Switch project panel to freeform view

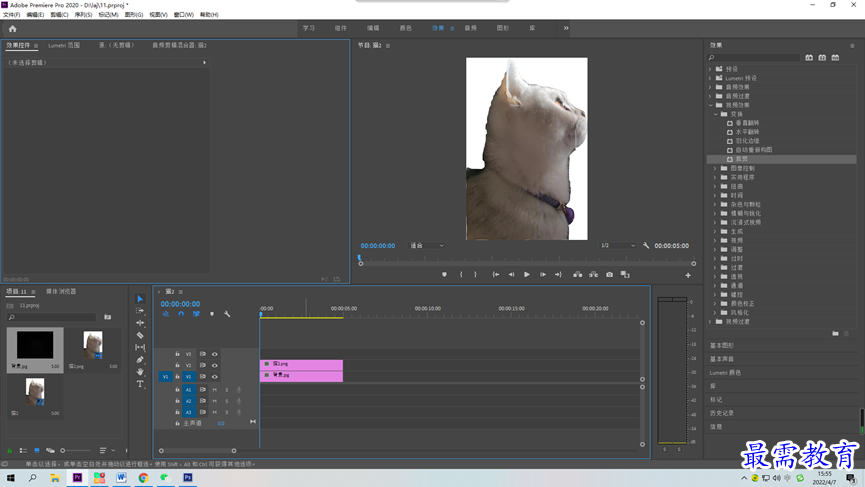point(50,451)
